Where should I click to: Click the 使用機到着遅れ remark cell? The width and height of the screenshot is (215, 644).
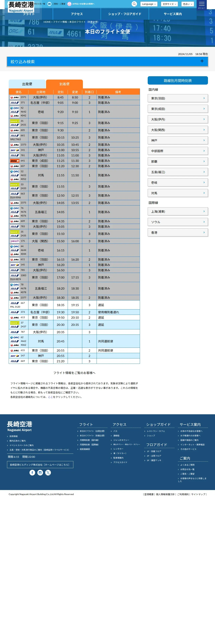pos(118,312)
